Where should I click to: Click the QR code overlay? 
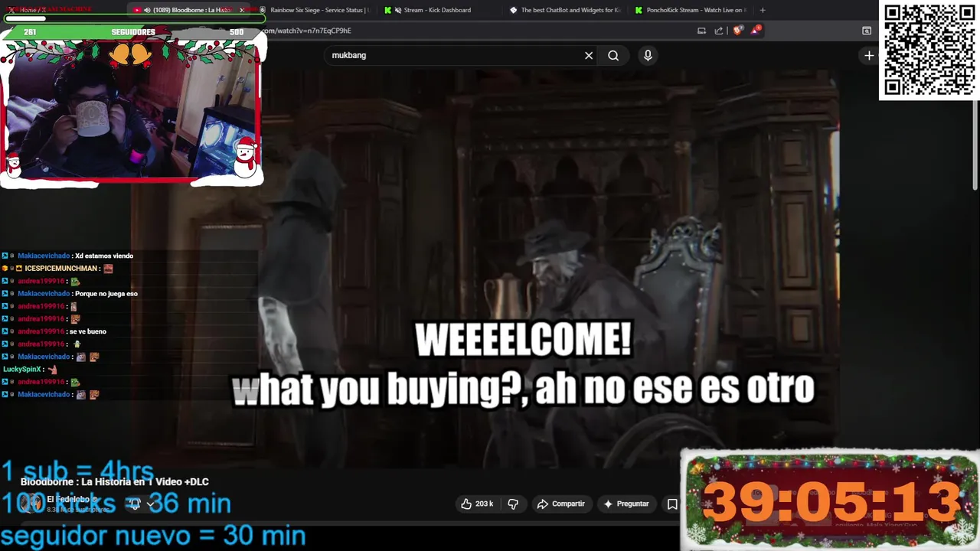coord(929,50)
